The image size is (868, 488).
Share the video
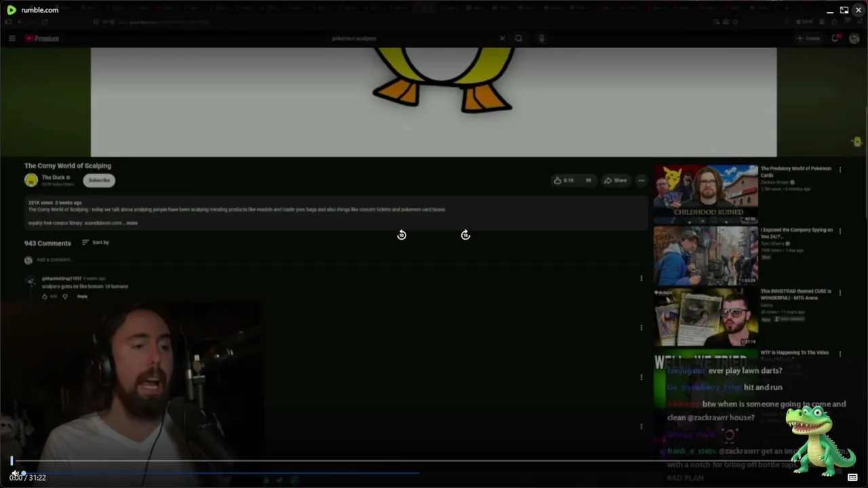click(x=616, y=180)
